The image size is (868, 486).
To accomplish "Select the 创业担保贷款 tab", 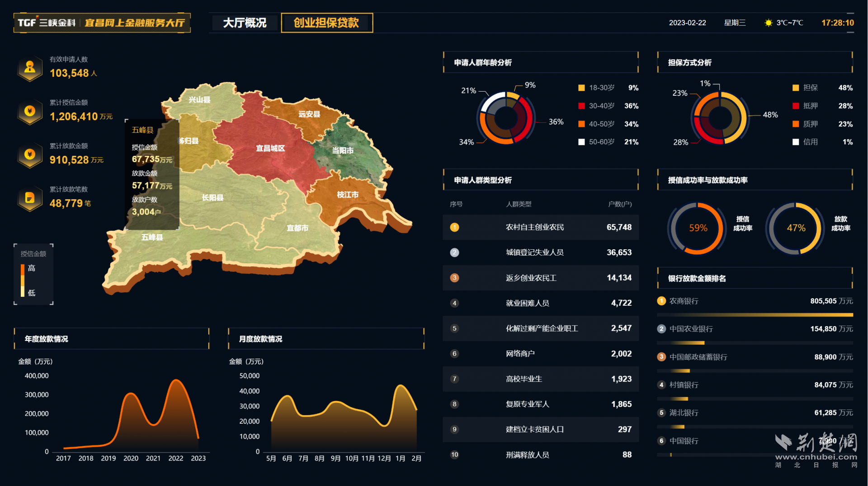I will [327, 23].
